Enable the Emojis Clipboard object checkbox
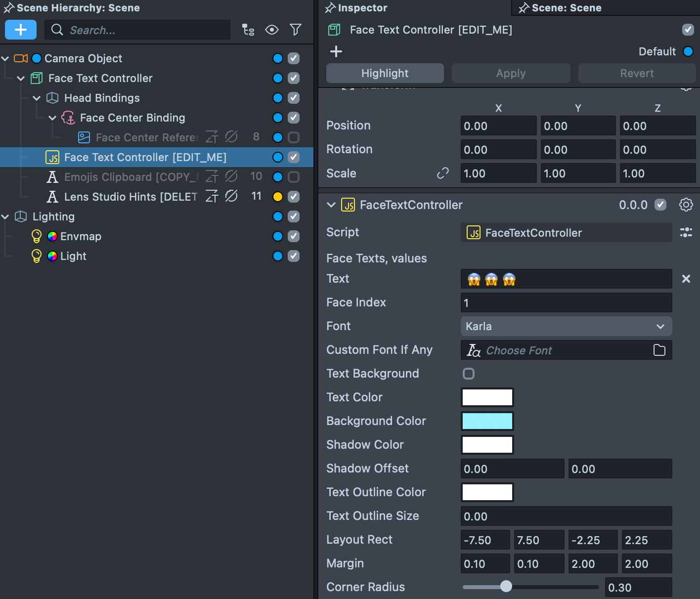 click(294, 177)
